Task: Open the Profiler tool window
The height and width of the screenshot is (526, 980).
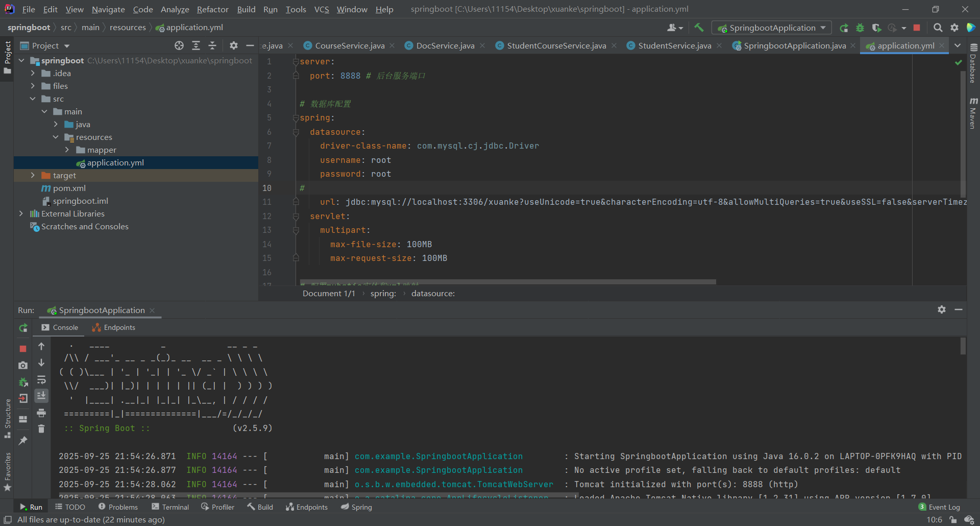Action: pyautogui.click(x=218, y=507)
